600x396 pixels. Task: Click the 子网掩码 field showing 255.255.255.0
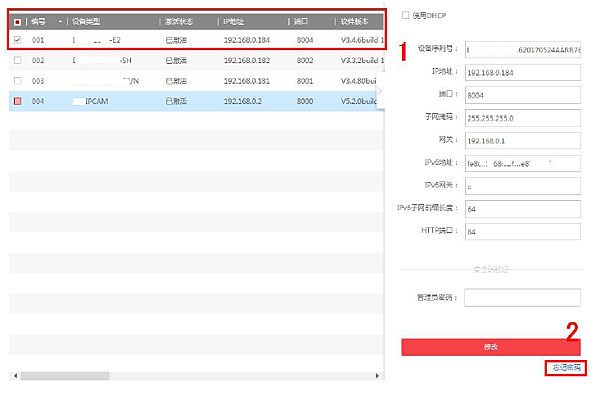[523, 118]
